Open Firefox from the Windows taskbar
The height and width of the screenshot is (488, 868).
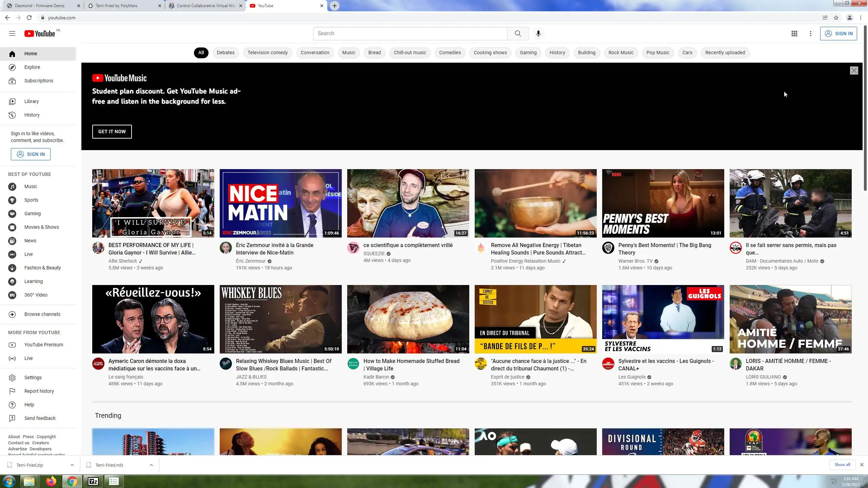[x=51, y=481]
